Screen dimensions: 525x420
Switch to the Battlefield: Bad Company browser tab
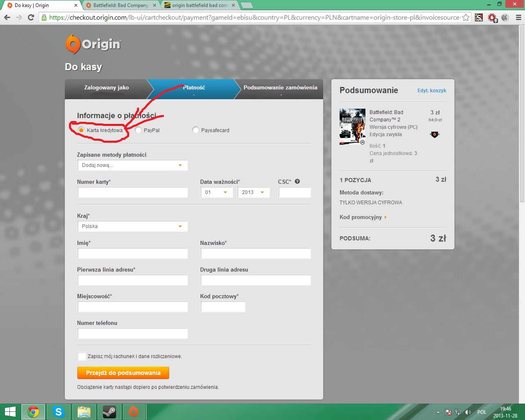pos(121,5)
